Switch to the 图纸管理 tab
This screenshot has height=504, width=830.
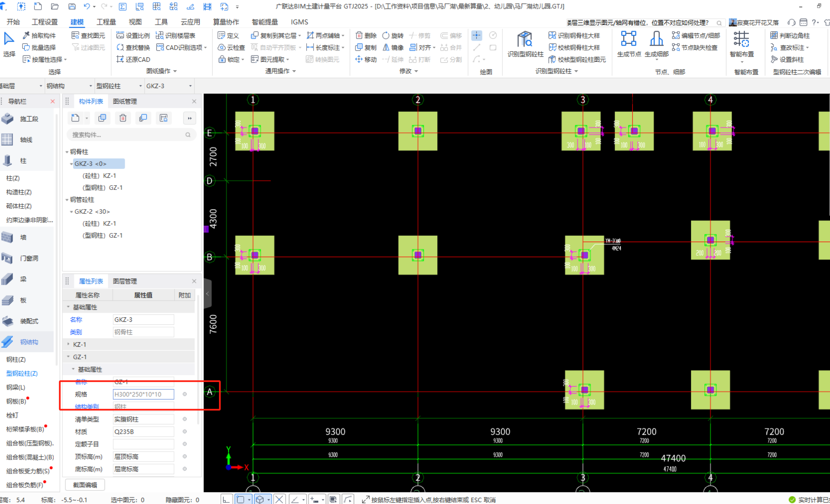[125, 101]
